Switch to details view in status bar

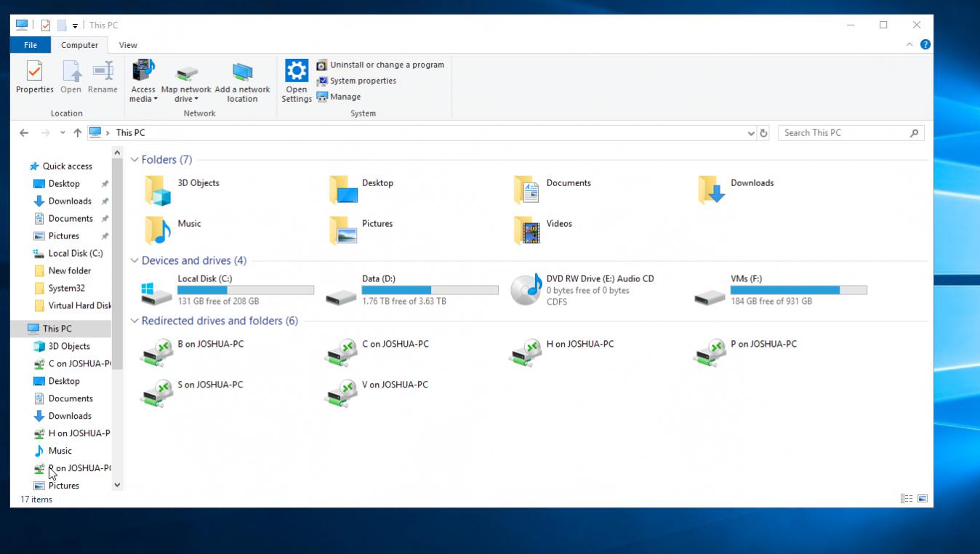(x=906, y=499)
